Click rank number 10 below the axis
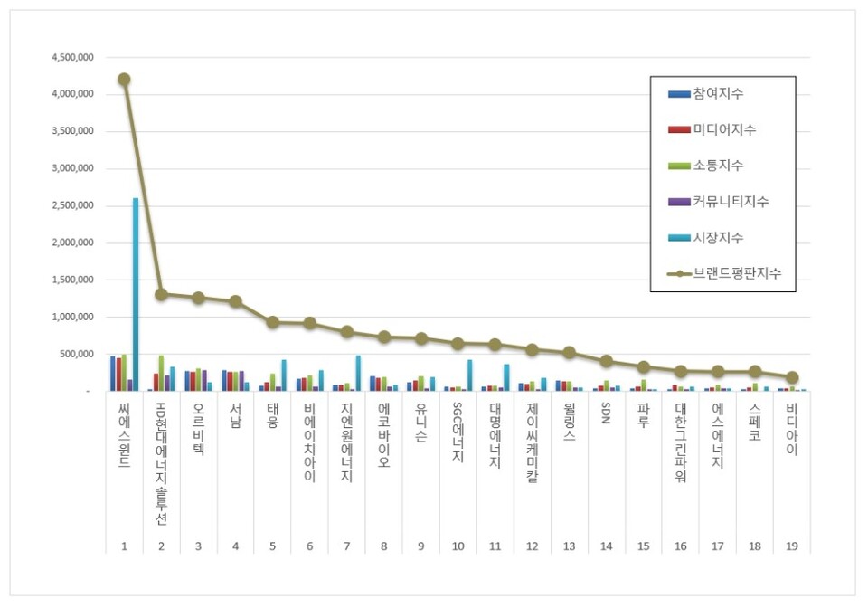868x608 pixels. point(458,546)
